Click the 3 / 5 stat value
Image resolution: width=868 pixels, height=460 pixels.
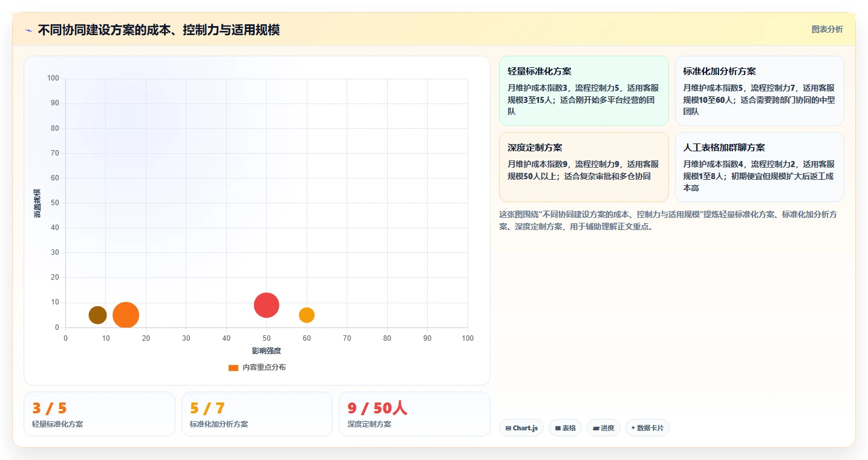point(50,409)
